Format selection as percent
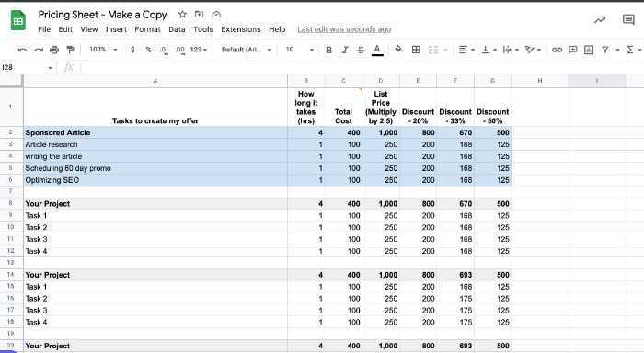 click(148, 50)
